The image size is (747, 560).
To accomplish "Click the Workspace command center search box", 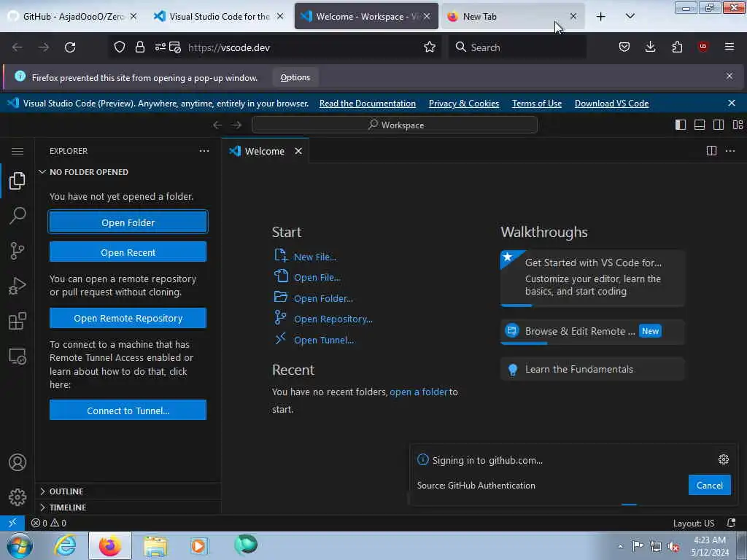I will point(395,125).
